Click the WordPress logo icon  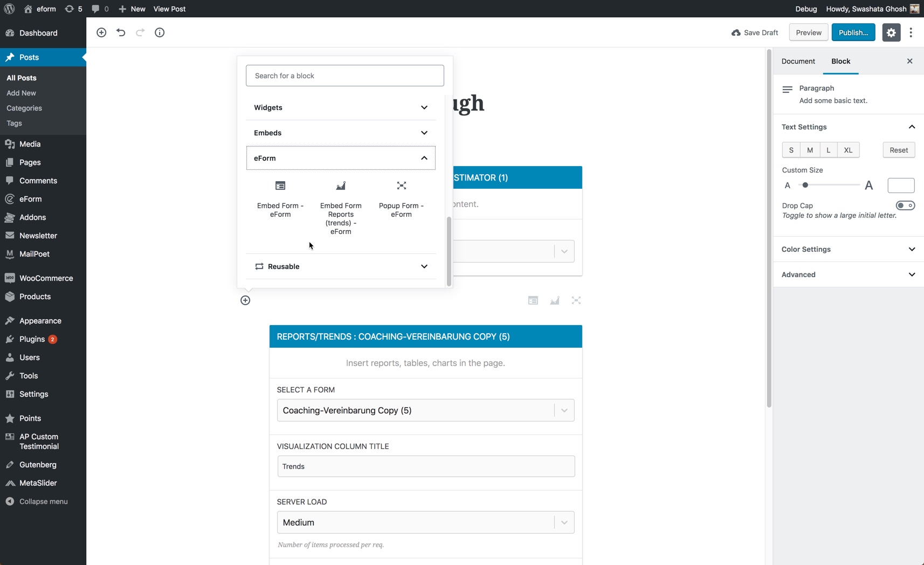coord(9,9)
